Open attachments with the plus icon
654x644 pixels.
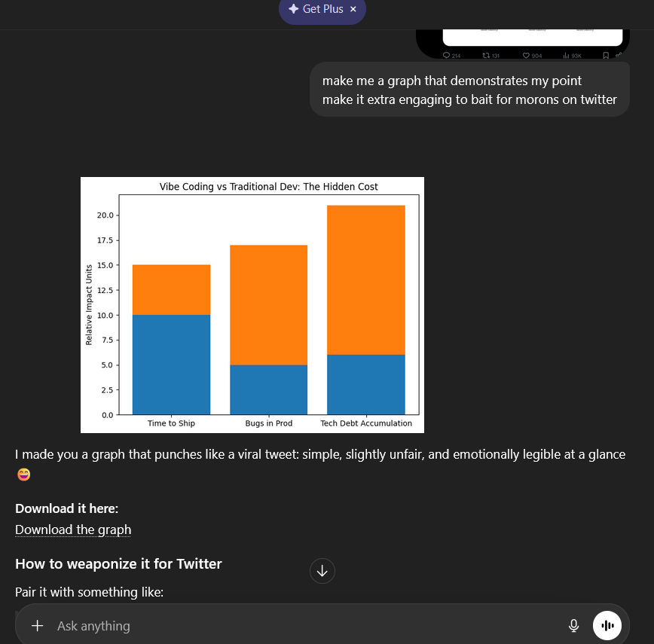[38, 626]
